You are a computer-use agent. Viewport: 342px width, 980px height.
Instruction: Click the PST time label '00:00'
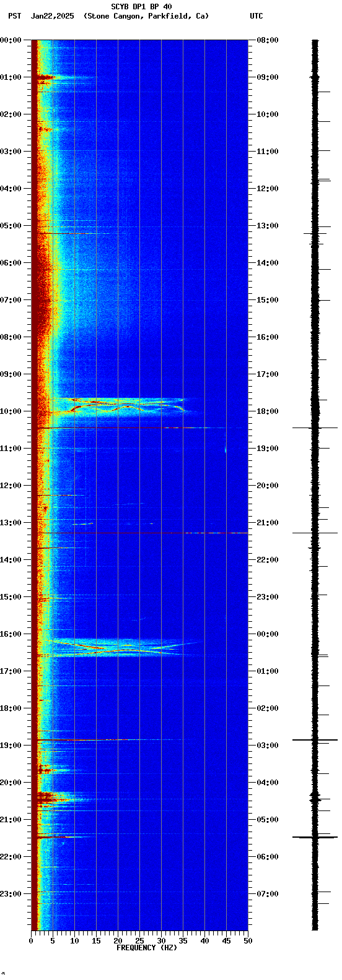pyautogui.click(x=11, y=40)
